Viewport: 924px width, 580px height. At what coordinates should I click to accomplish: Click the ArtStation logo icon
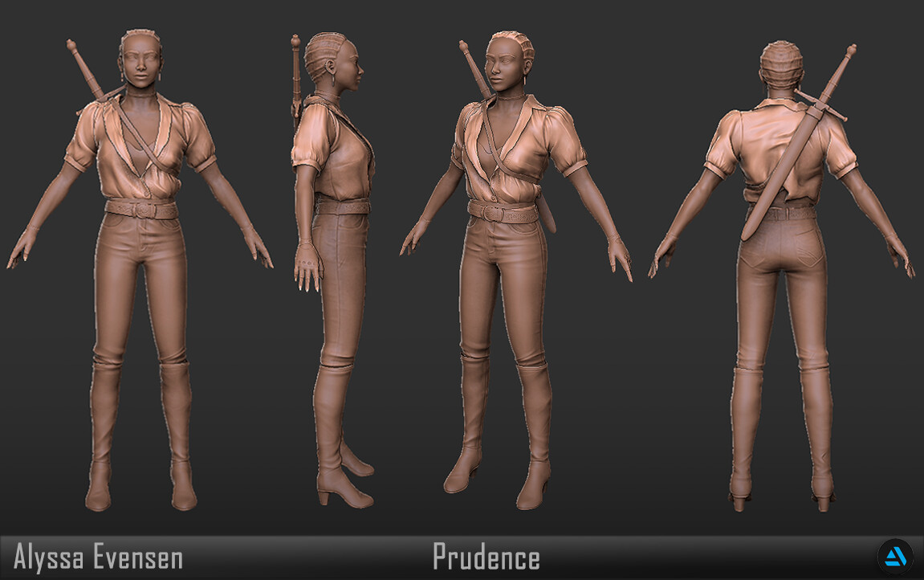pos(895,557)
